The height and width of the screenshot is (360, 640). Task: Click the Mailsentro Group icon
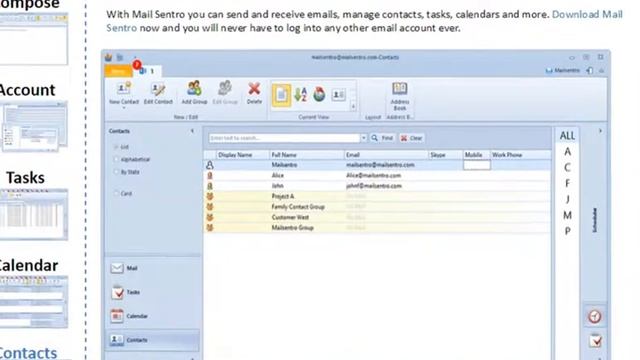click(210, 228)
